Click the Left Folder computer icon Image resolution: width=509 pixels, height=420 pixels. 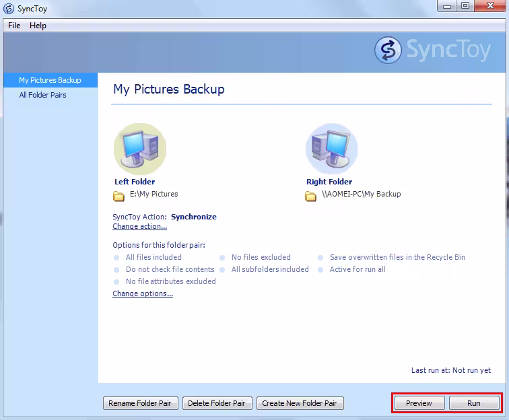tap(140, 149)
